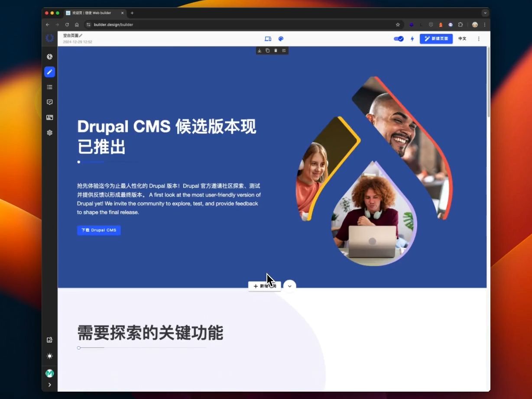Rename page via pencil beside 空白页面
532x399 pixels.
[x=81, y=36]
